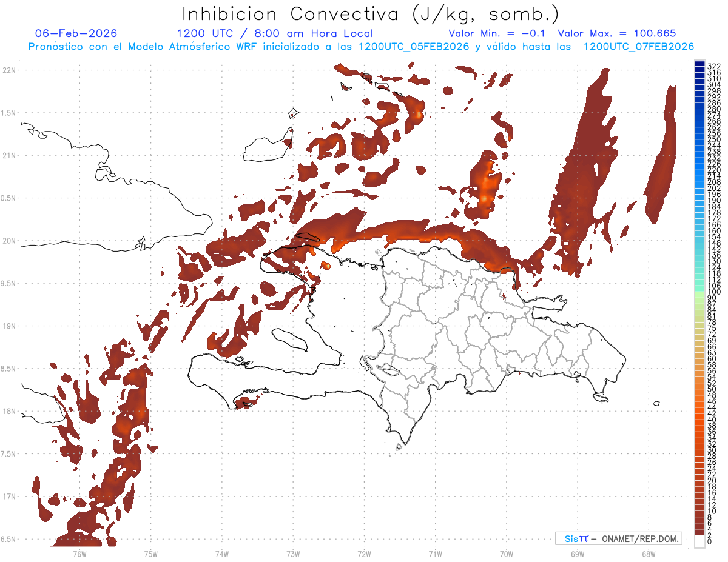Click the "SisTT - ONAMET/REP.DOM." credit box

click(x=618, y=538)
